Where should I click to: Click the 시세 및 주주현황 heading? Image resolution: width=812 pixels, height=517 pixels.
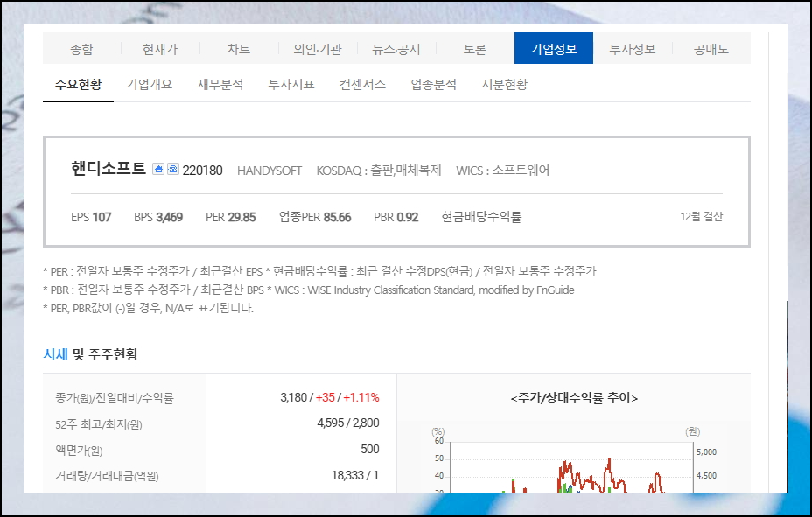coord(91,354)
